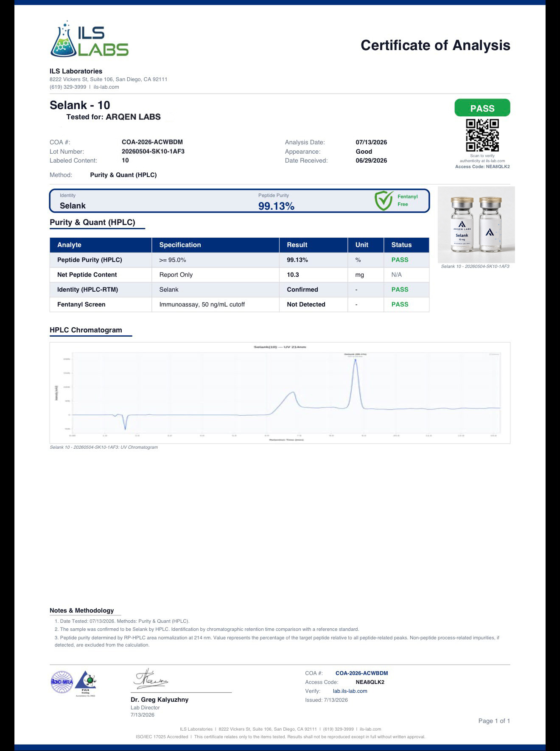Click the large 99.13% peptide purity value
560x751 pixels.
pyautogui.click(x=276, y=206)
